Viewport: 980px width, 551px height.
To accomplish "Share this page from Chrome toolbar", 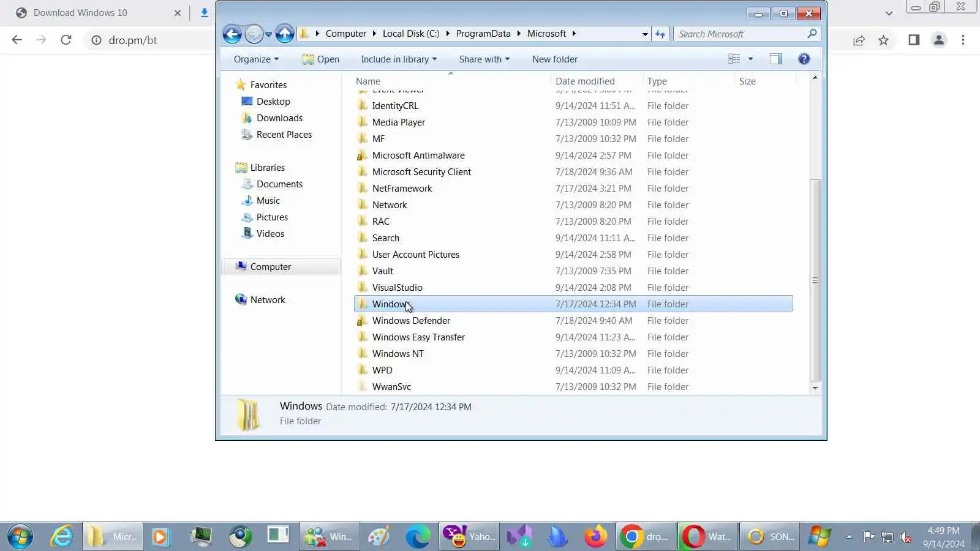I will [859, 40].
